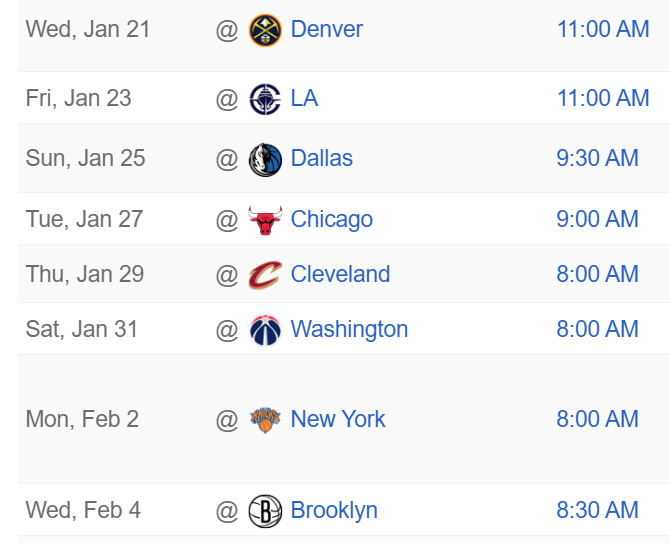The height and width of the screenshot is (543, 669).
Task: Open the Chicago team link
Action: 332,219
